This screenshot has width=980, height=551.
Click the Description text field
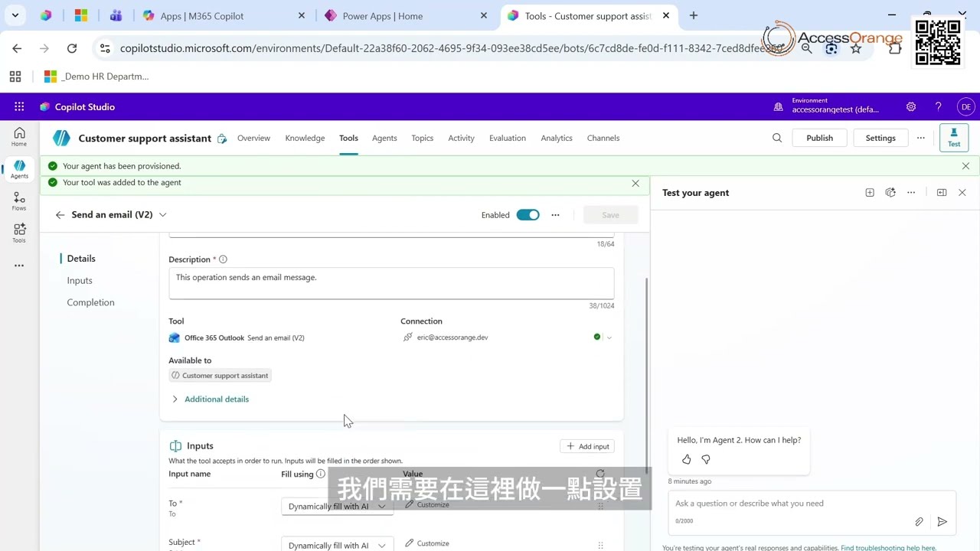[x=391, y=283]
